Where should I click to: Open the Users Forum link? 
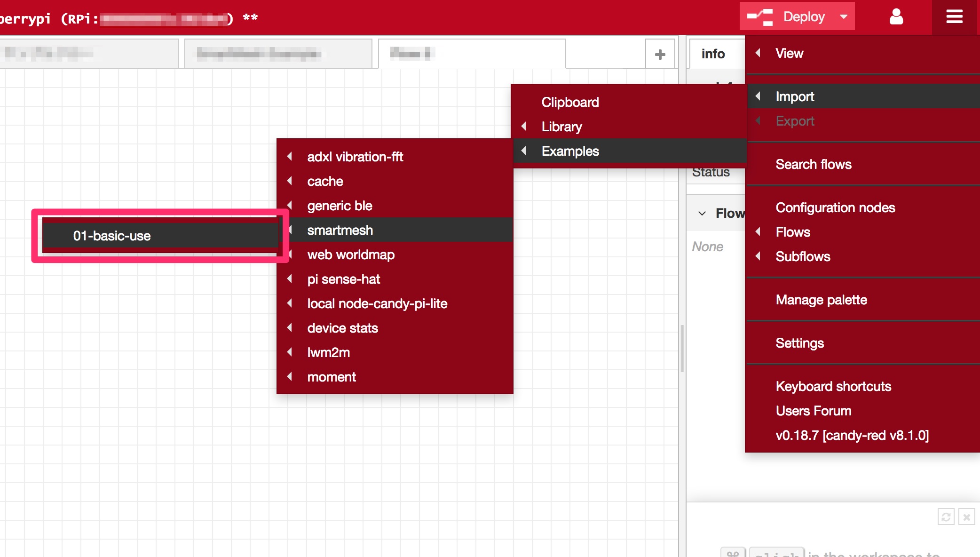coord(862,411)
